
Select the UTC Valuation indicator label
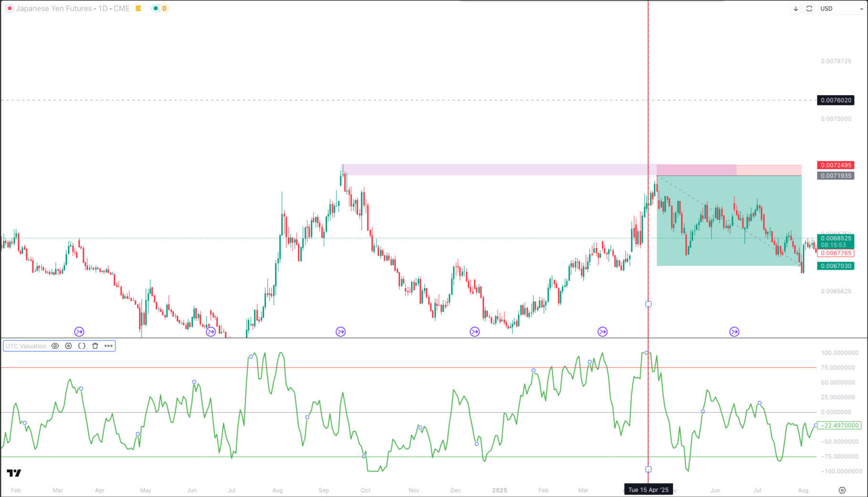[26, 346]
